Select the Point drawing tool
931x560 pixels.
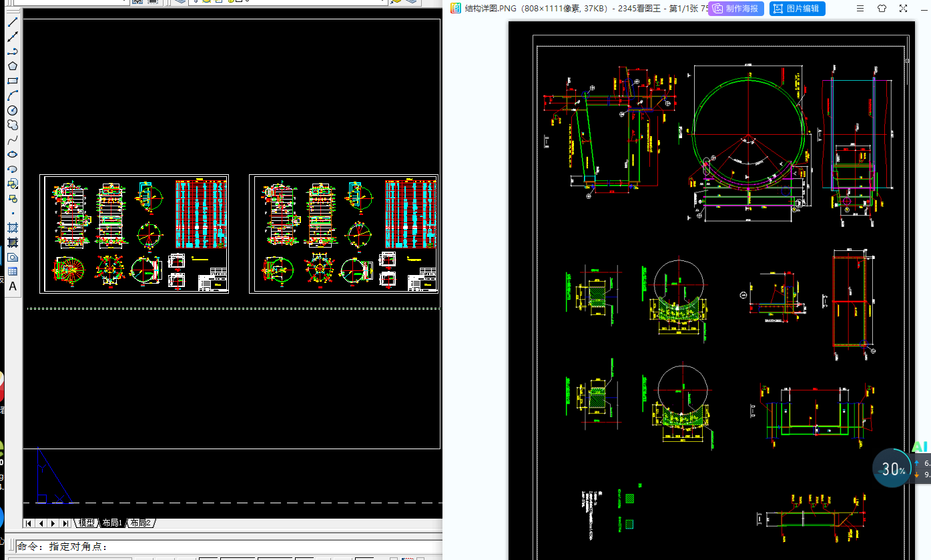pos(13,213)
